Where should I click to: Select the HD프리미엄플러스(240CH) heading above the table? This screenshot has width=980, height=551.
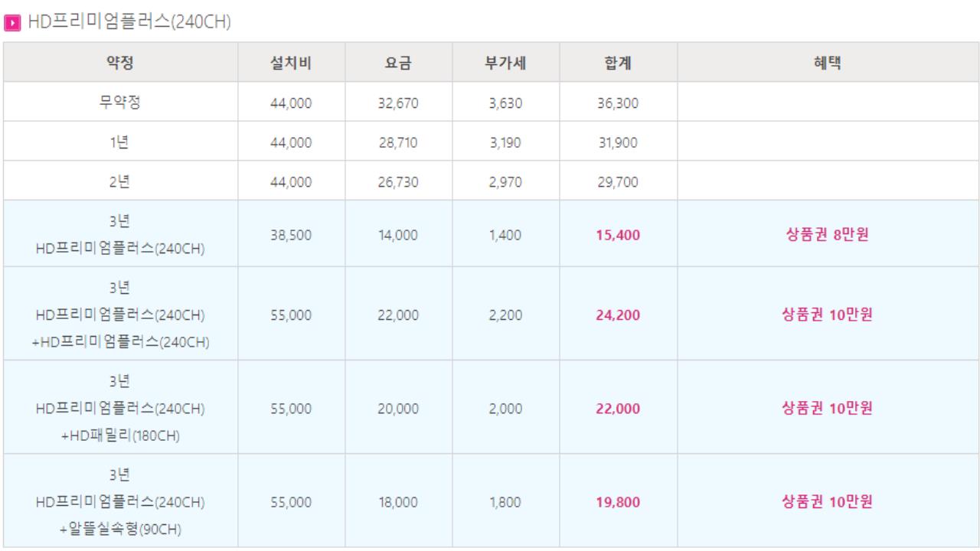coord(129,22)
